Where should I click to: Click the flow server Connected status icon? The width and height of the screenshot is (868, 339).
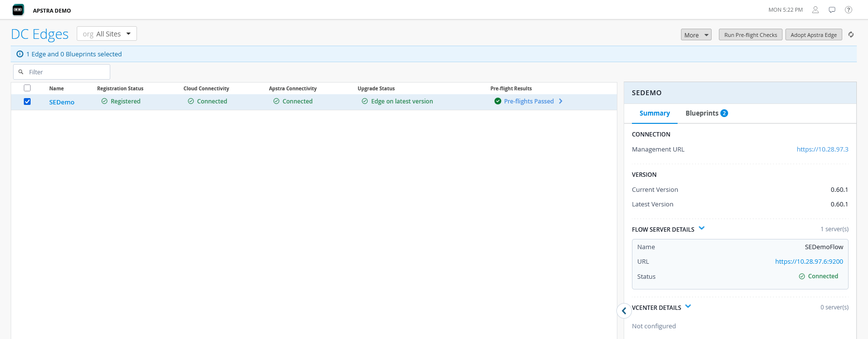click(x=802, y=276)
